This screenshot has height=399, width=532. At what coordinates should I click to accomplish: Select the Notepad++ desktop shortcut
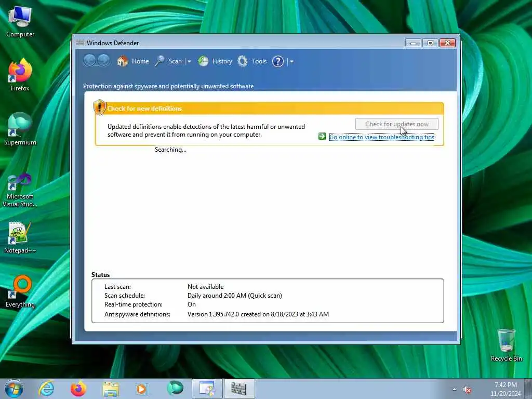(x=20, y=237)
